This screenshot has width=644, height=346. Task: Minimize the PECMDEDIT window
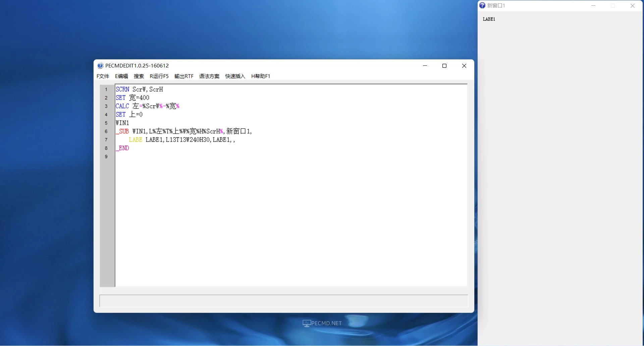coord(425,66)
